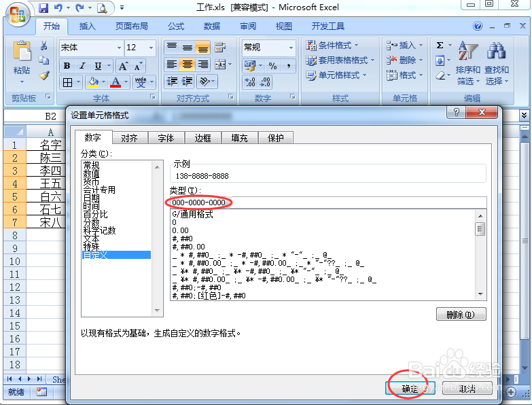This screenshot has width=532, height=405.
Task: Toggle middle vertical alignment
Action: pos(188,47)
